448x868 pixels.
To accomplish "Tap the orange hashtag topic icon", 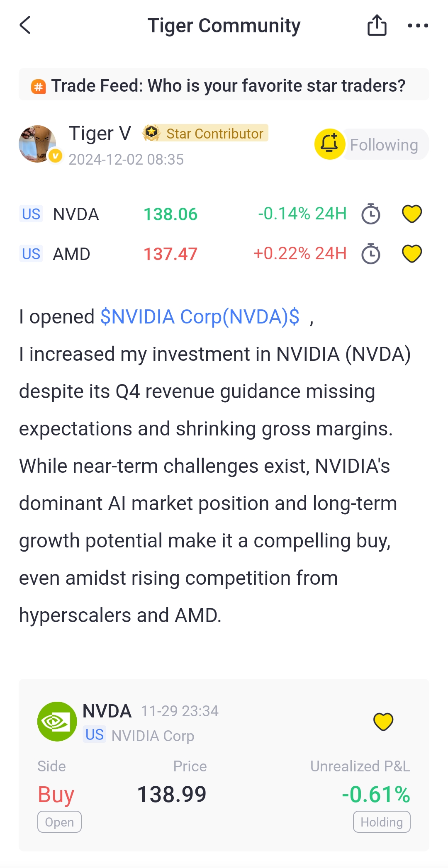I will [x=39, y=87].
